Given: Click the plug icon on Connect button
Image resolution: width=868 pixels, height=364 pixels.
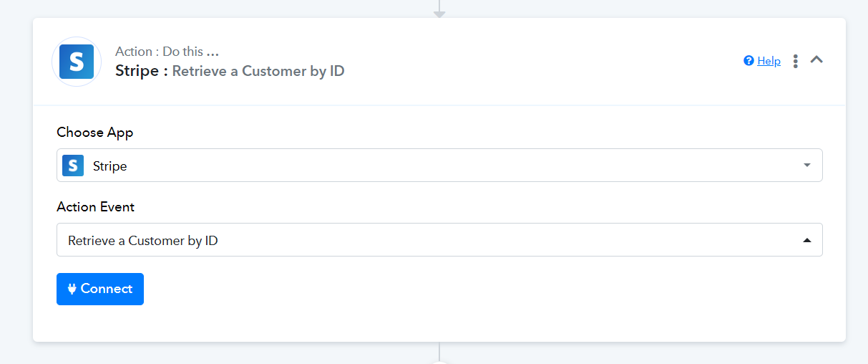Looking at the screenshot, I should pos(72,289).
